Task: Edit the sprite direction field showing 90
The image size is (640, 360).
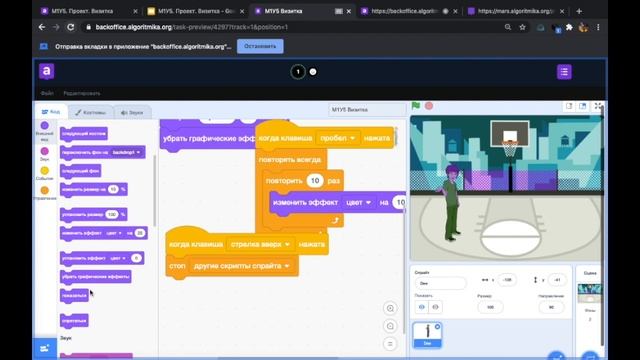Action: coord(551,307)
